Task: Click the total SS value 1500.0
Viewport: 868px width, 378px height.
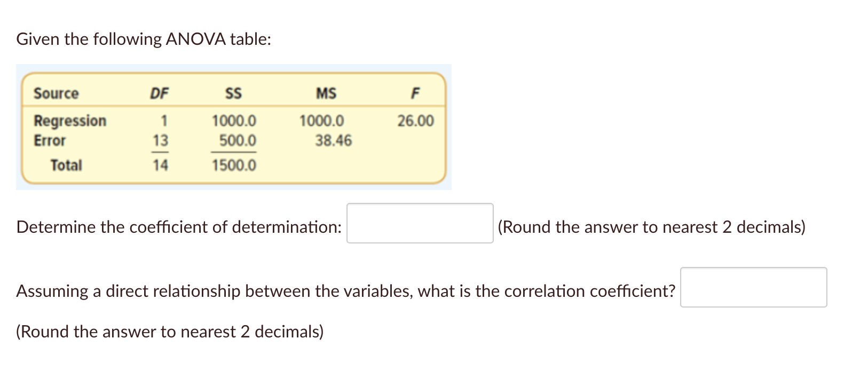Action: 233,165
